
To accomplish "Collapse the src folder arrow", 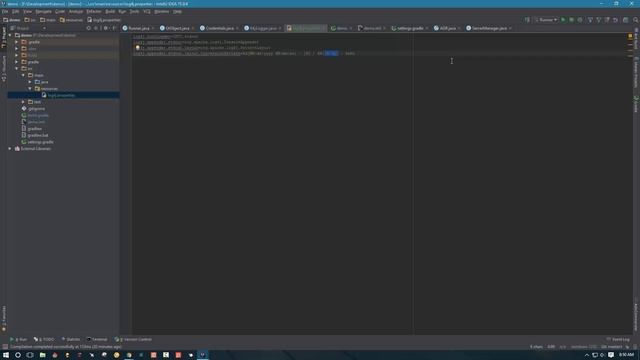I will tap(17, 69).
